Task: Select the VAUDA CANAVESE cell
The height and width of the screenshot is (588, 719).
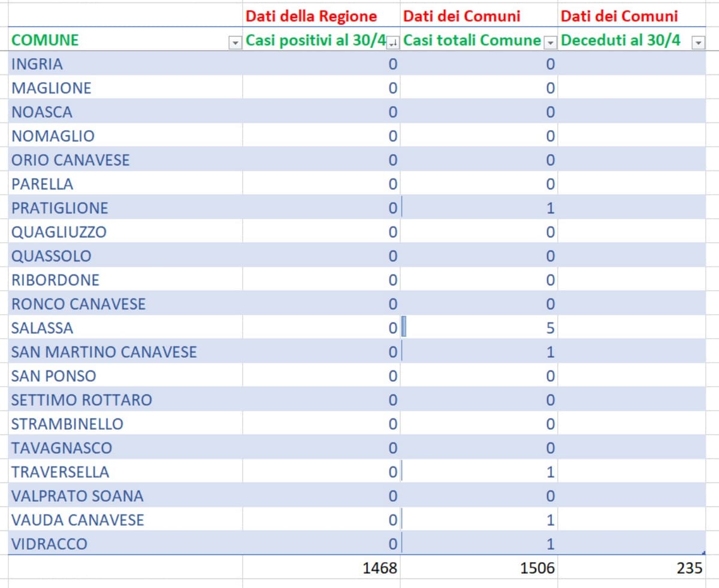Action: pyautogui.click(x=77, y=520)
